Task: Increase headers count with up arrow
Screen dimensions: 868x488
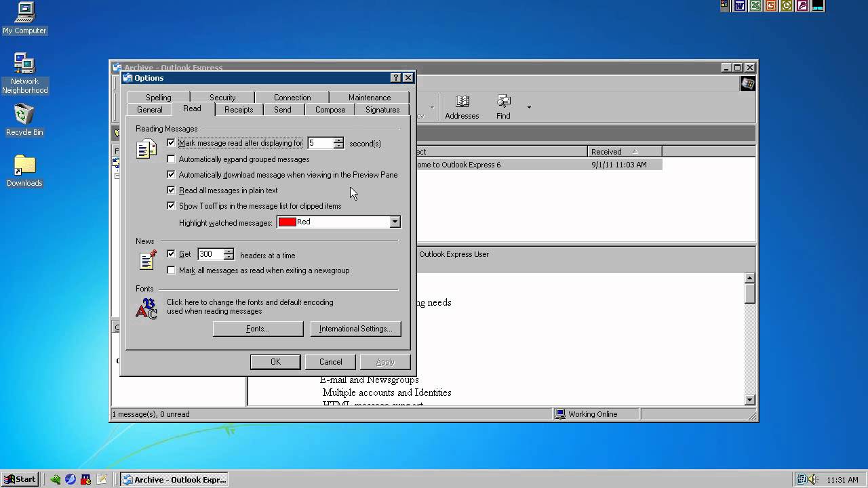Action: (229, 251)
